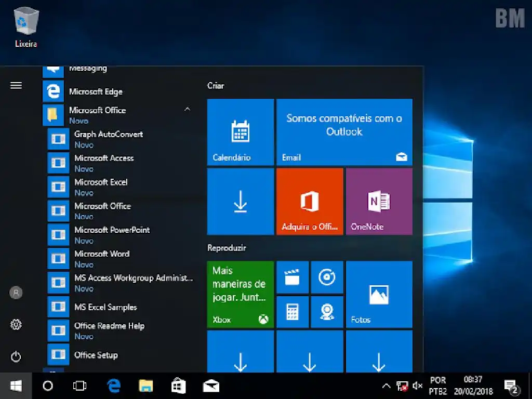The height and width of the screenshot is (399, 532).
Task: Open the Fotos tile
Action: point(379,294)
